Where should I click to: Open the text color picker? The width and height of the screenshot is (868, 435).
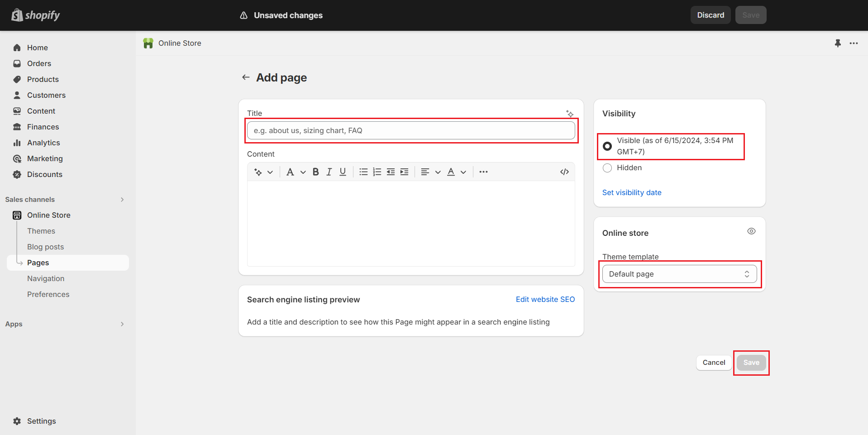coord(456,172)
